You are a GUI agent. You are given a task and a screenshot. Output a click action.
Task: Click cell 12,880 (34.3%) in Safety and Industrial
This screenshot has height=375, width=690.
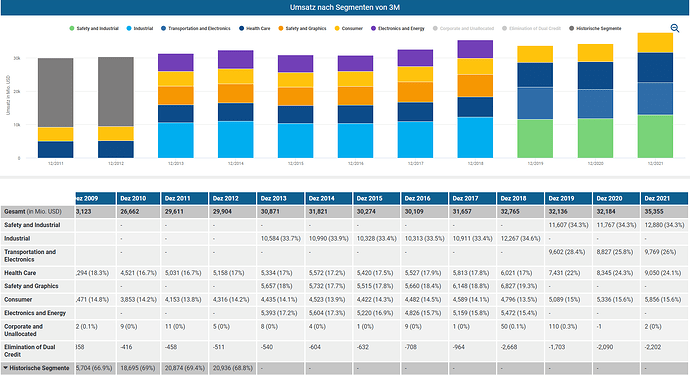[664, 225]
